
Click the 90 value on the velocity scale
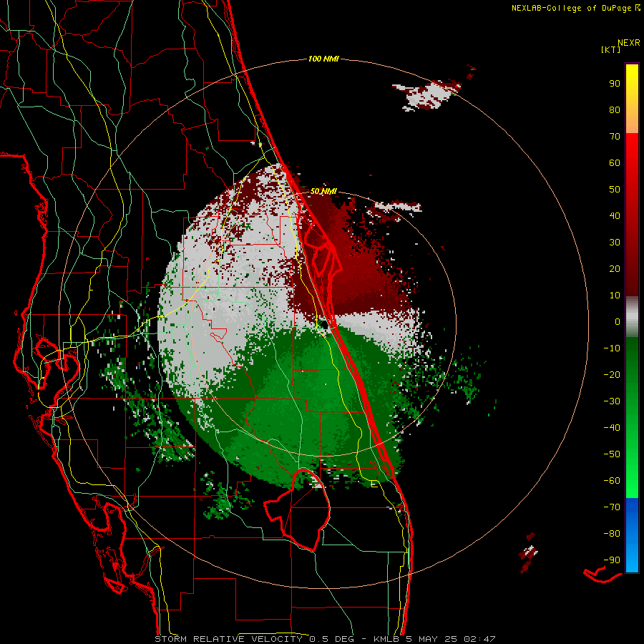coord(615,84)
